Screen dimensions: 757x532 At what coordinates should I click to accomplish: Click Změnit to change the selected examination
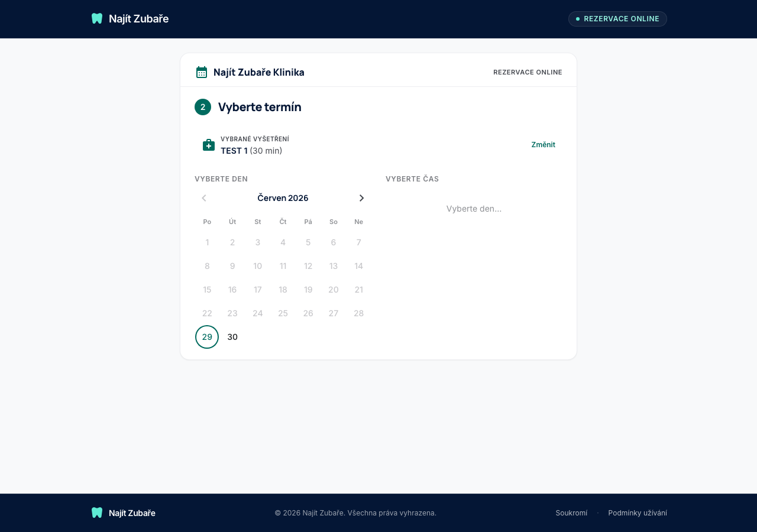[543, 144]
